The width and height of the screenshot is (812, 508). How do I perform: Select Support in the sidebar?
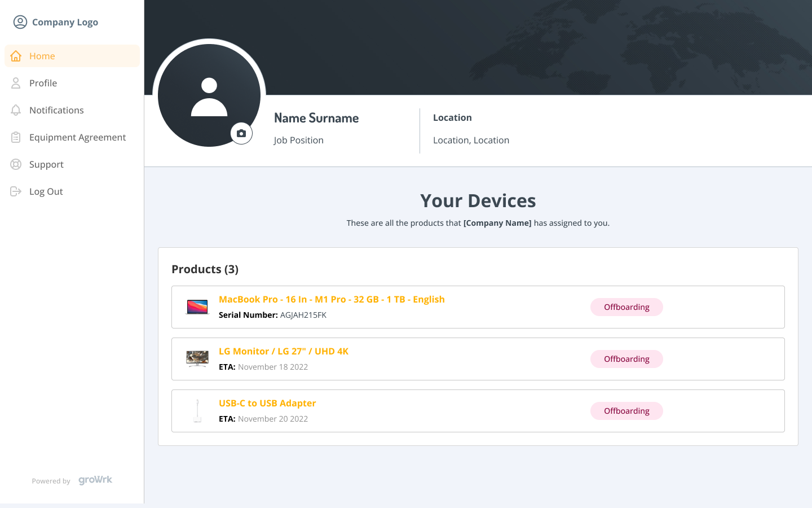coord(46,164)
